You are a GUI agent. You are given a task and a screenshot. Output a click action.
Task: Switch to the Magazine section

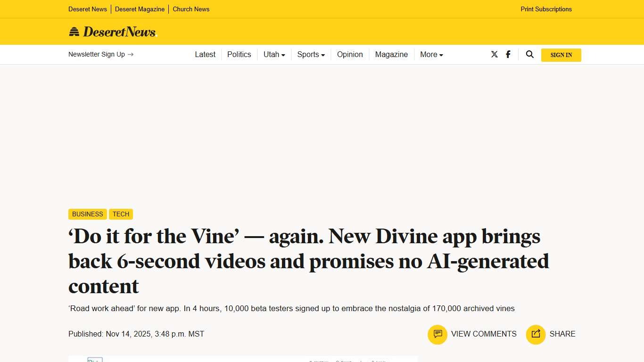coord(391,54)
